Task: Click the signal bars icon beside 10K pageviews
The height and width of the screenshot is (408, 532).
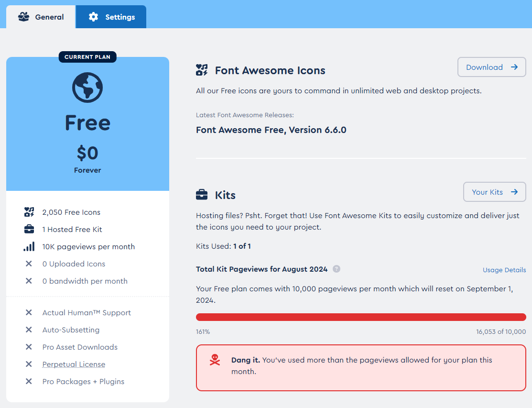Action: 29,246
